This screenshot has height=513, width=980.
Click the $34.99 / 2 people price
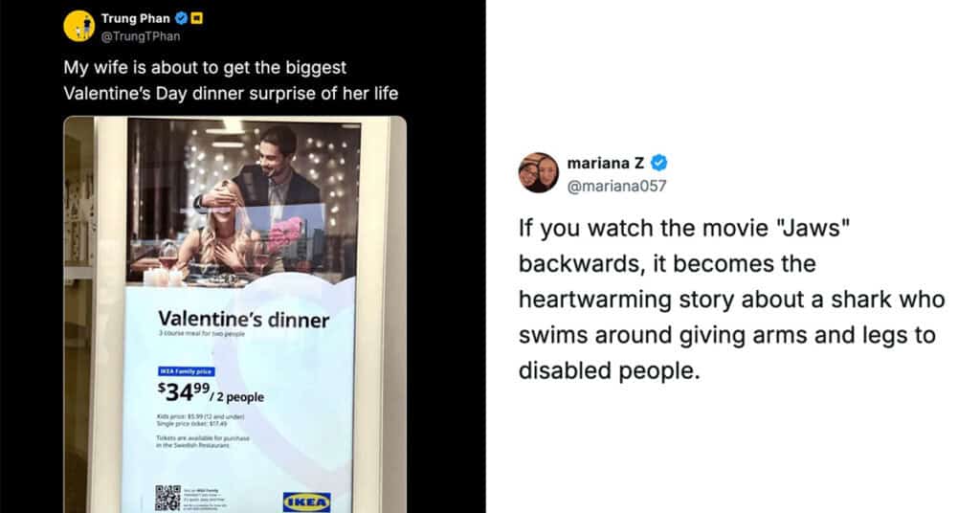[x=211, y=391]
